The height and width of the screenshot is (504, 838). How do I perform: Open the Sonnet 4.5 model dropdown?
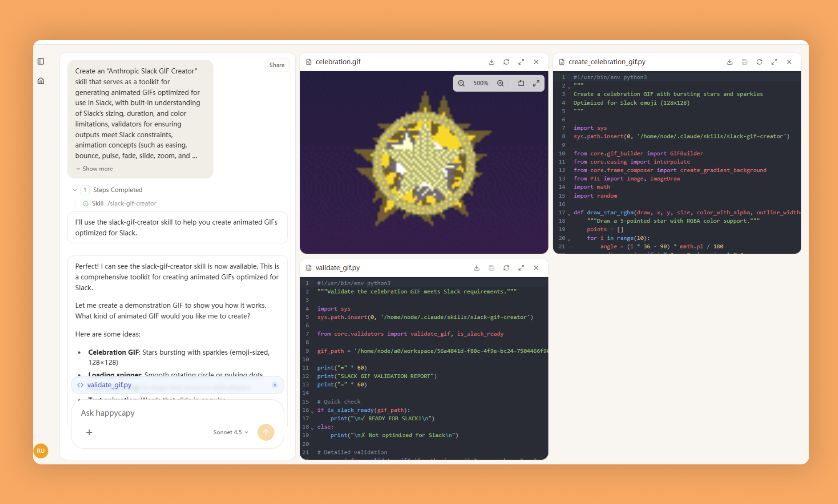230,432
